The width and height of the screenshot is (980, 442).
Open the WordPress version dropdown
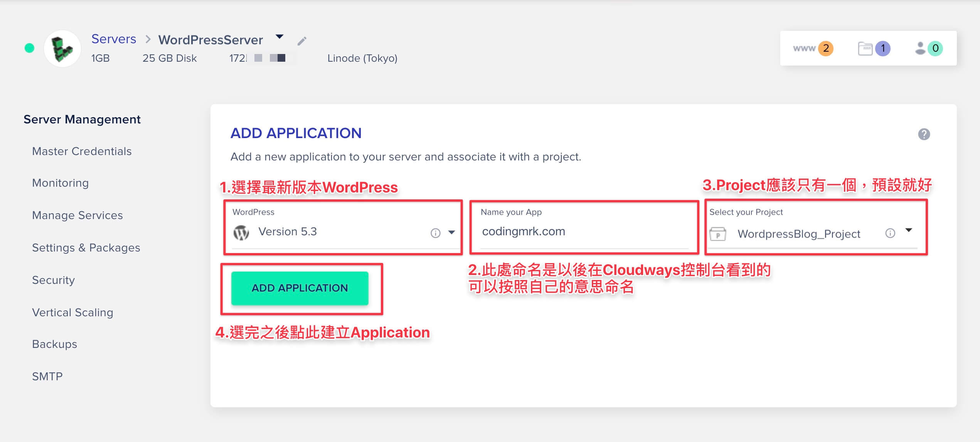coord(451,233)
